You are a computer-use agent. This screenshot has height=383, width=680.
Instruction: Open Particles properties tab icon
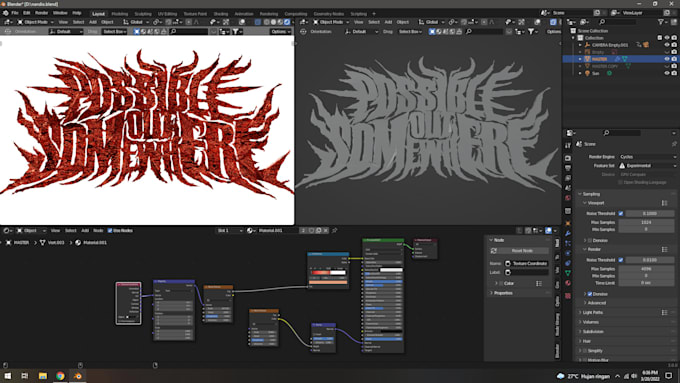tap(568, 243)
